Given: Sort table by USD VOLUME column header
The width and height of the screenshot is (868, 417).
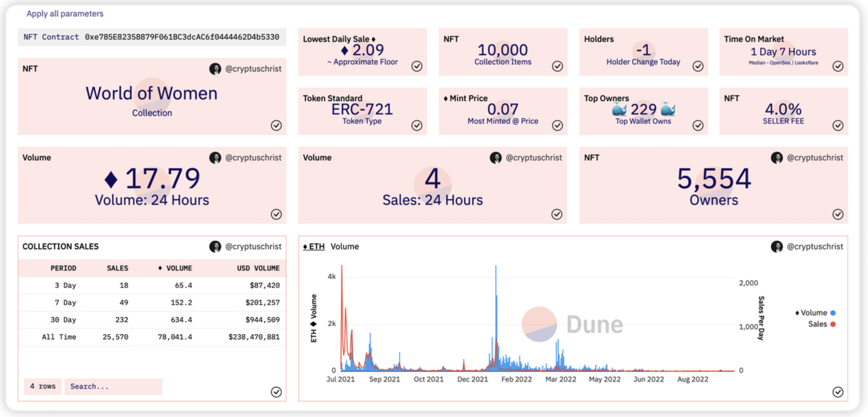Looking at the screenshot, I should click(258, 268).
